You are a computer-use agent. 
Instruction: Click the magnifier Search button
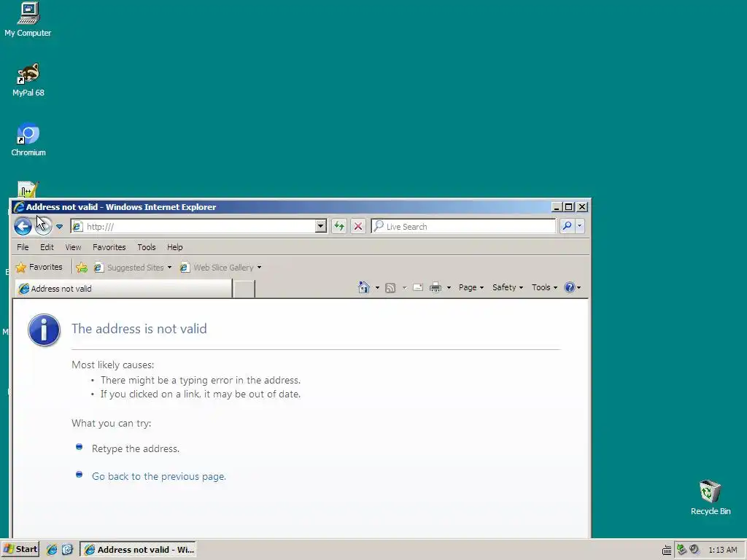(x=567, y=226)
